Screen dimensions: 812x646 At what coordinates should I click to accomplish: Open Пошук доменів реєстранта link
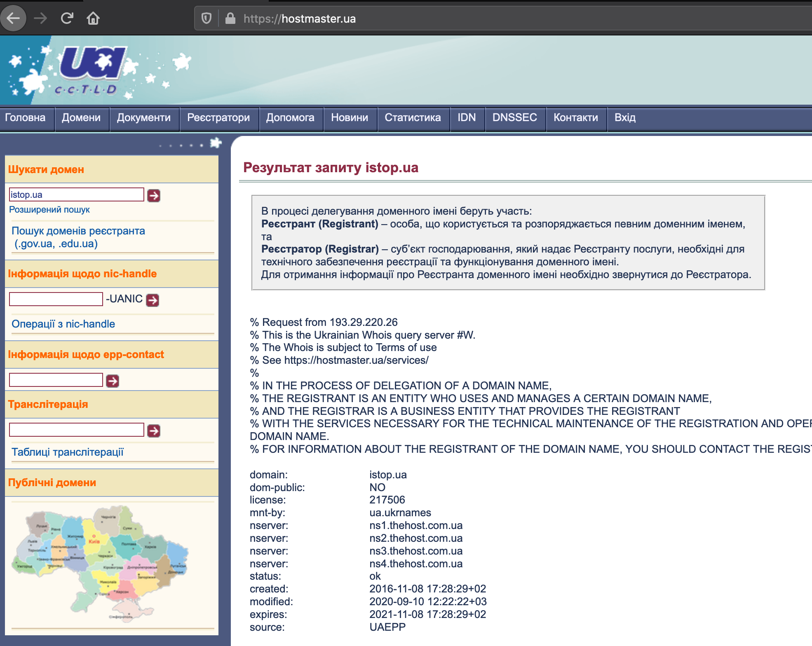coord(78,237)
